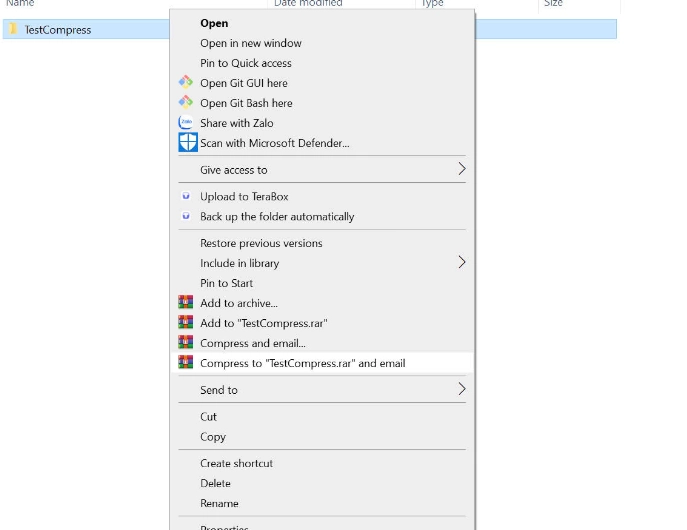Viewport: 687px width, 530px height.
Task: Click the TeraBox icon beside Back up the folder
Action: pos(186,216)
